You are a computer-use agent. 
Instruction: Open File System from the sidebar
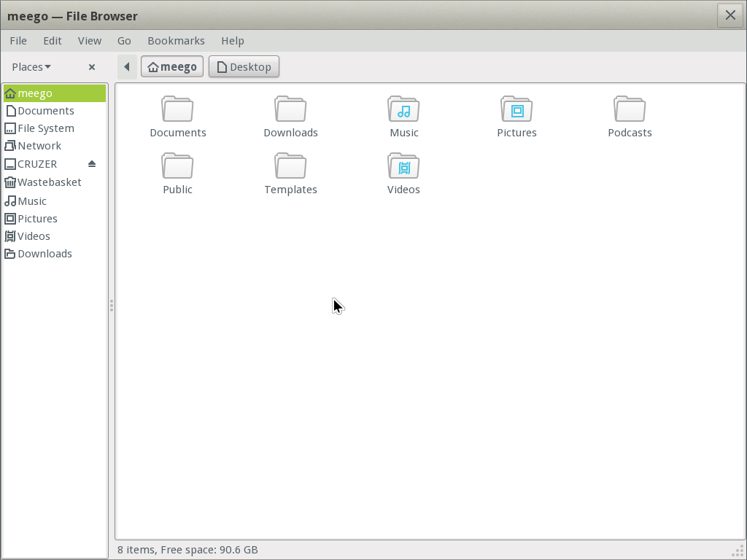click(44, 128)
